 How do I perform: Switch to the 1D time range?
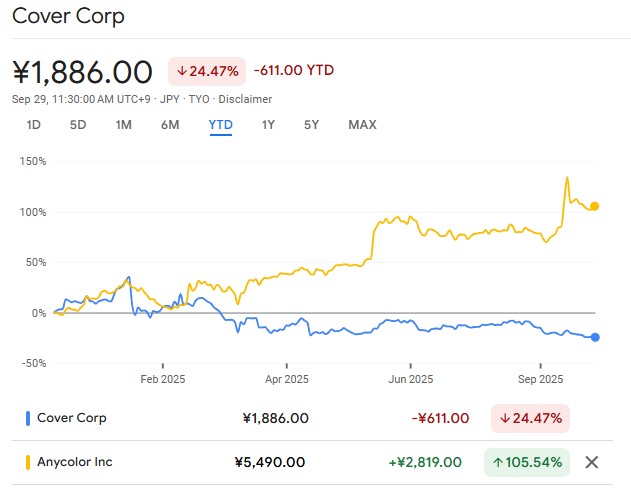click(34, 125)
